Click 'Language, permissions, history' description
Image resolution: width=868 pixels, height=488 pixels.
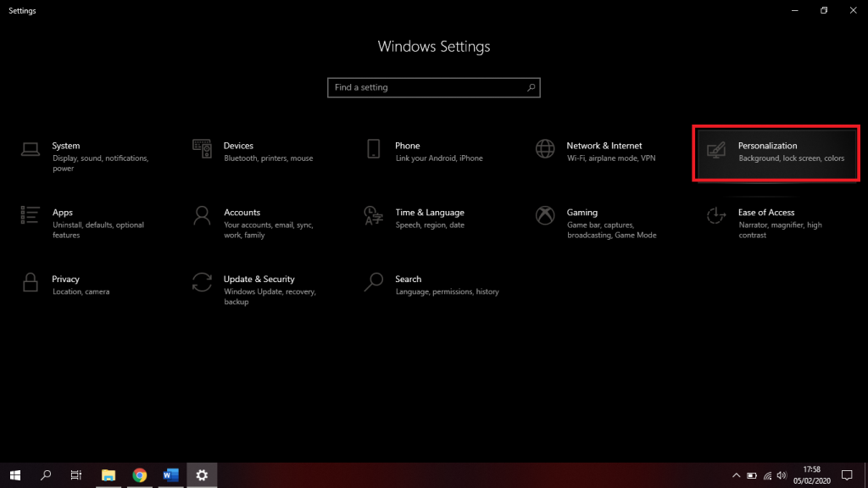point(448,291)
